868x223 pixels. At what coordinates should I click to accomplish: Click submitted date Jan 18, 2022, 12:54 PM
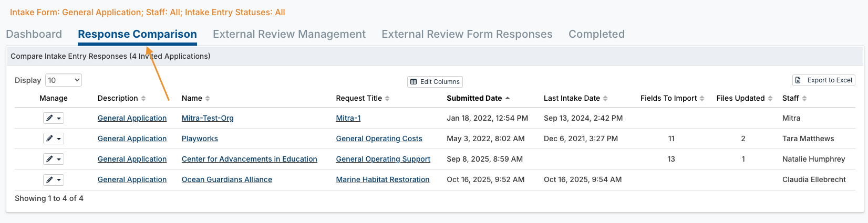488,118
